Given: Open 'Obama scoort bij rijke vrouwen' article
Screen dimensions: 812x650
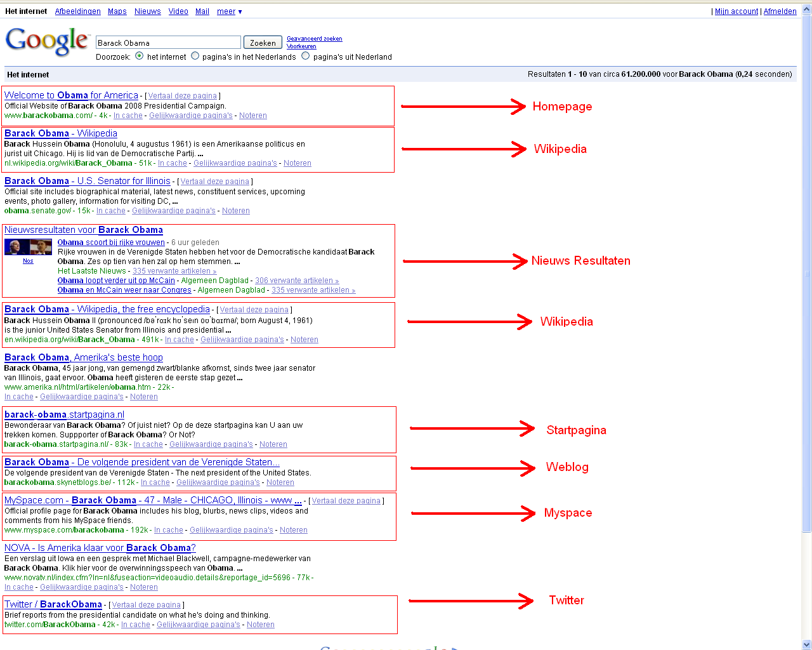Looking at the screenshot, I should coord(111,242).
